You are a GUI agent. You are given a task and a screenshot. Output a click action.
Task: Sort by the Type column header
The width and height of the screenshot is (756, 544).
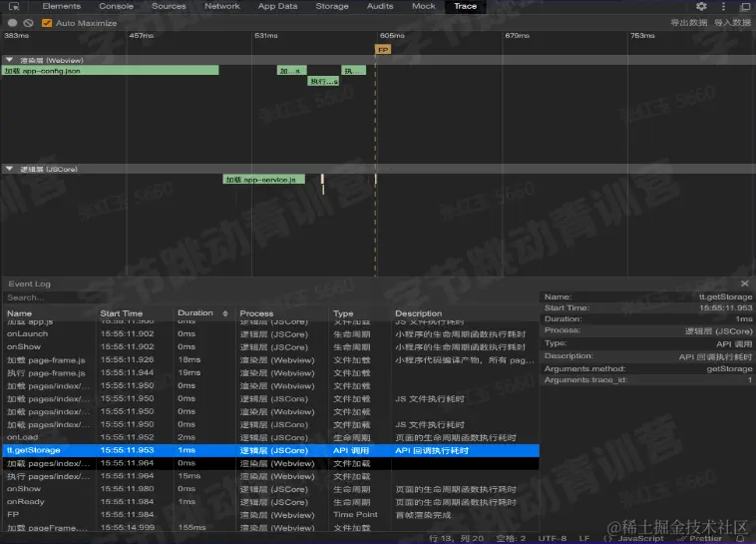(x=343, y=313)
